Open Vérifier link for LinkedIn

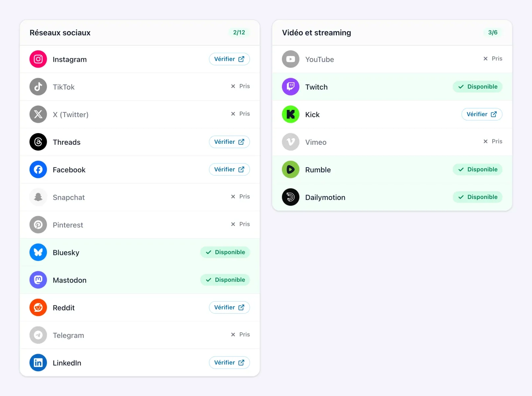(229, 363)
